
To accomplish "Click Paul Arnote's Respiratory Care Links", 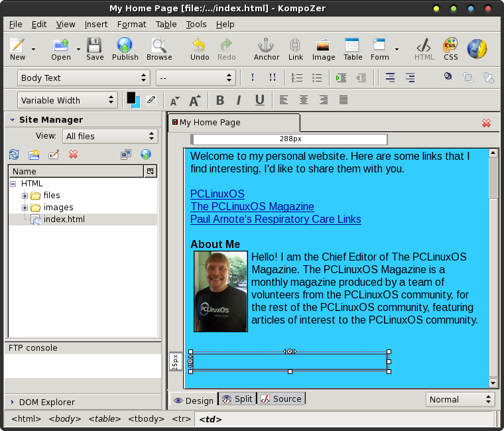I will 276,219.
